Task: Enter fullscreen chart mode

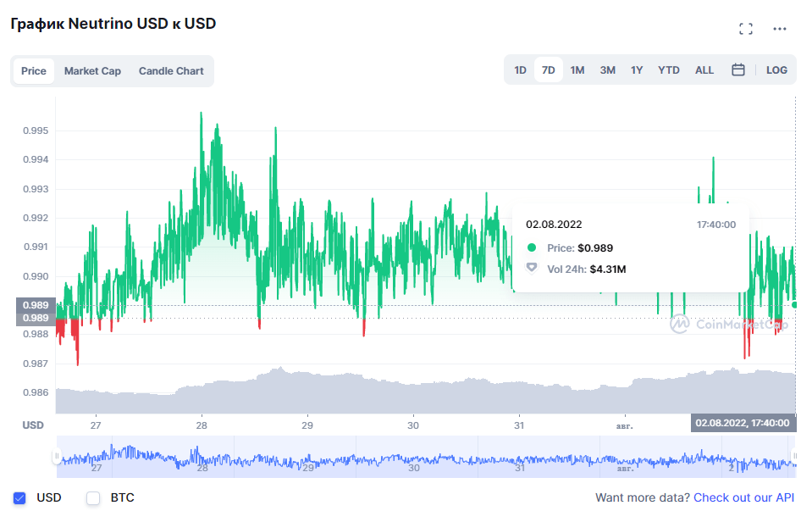Action: click(745, 29)
